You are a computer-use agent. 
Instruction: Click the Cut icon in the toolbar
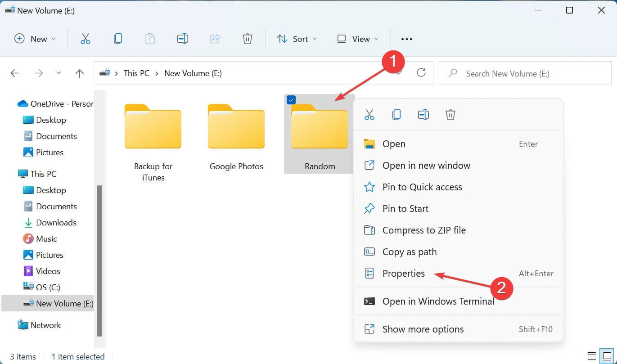coord(86,39)
